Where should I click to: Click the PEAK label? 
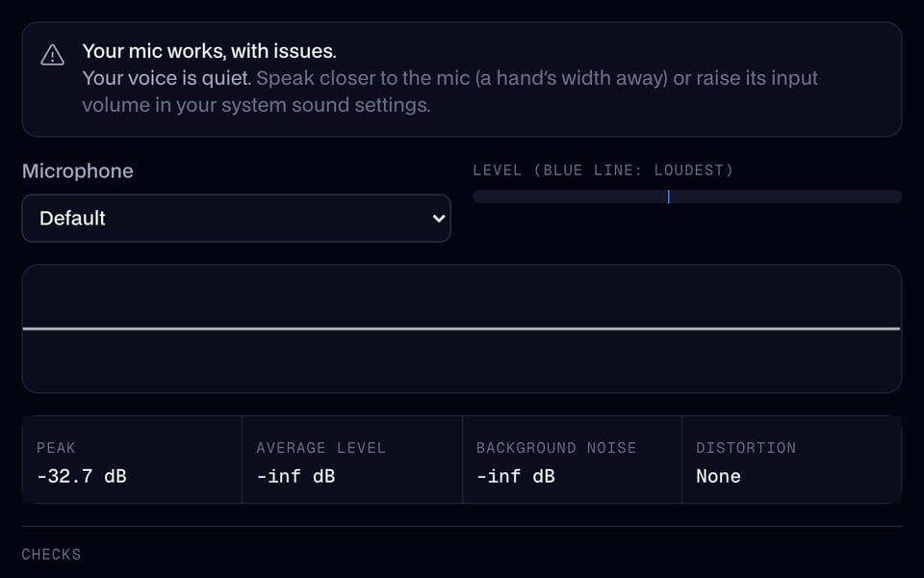click(x=56, y=448)
